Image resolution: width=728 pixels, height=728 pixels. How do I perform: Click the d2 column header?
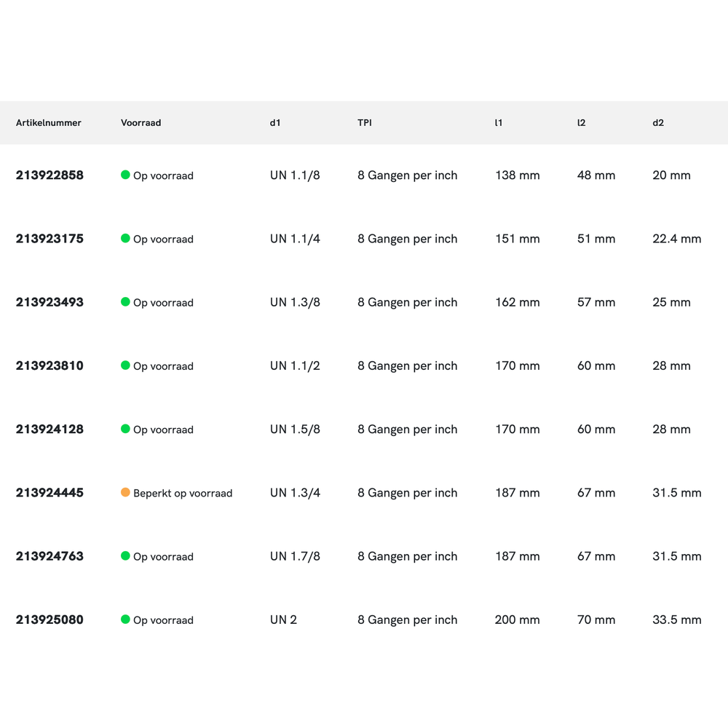(658, 123)
